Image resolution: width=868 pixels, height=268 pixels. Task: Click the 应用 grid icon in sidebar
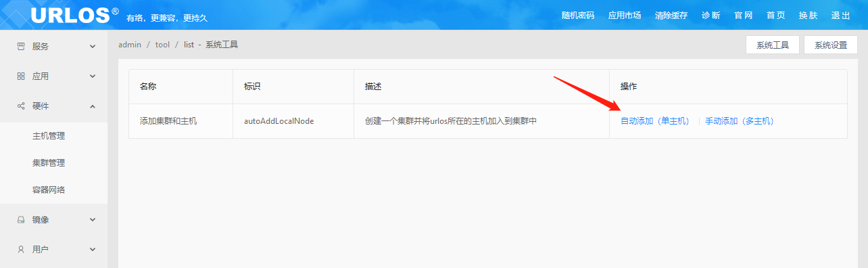click(21, 76)
